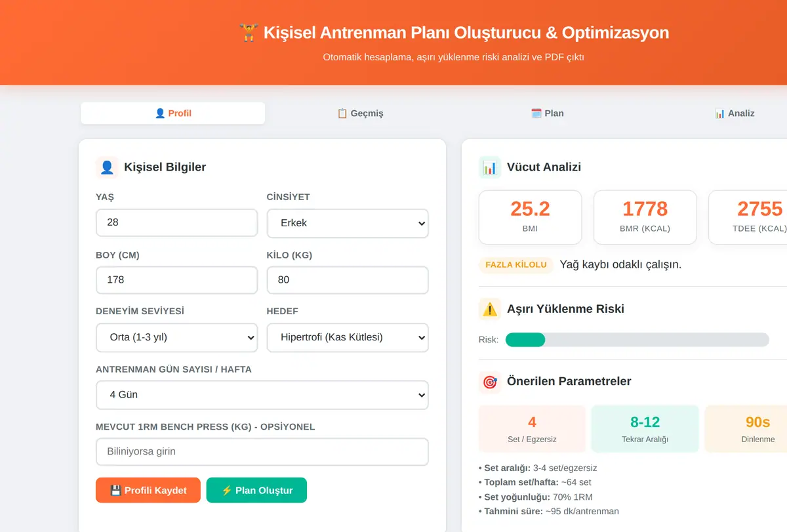This screenshot has width=787, height=532.
Task: Click the weightlifter icon in the header title
Action: [249, 33]
